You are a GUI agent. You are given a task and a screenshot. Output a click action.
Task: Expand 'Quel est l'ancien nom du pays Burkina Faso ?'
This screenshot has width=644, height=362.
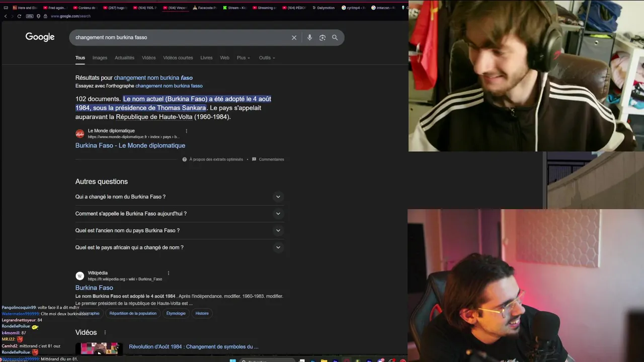coord(180,230)
